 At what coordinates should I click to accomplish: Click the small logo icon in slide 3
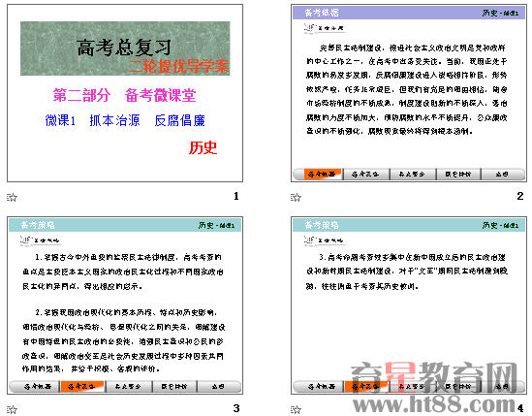25,240
